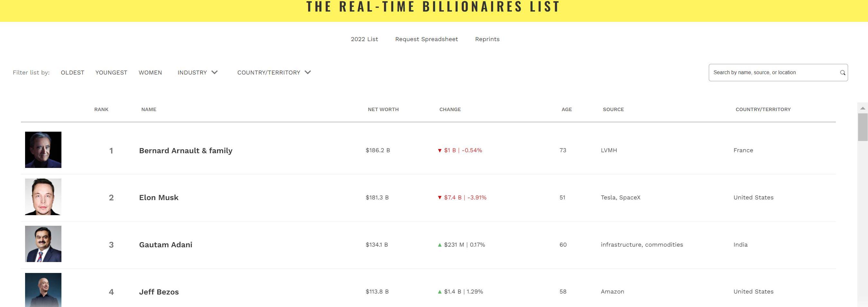Screen dimensions: 868x307
Task: Open Gautam Adani's photo
Action: (x=43, y=244)
